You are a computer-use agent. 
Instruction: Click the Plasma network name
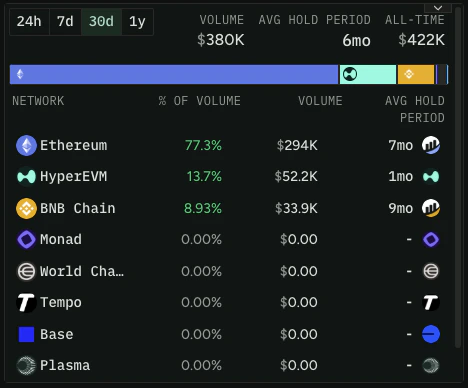click(x=65, y=366)
